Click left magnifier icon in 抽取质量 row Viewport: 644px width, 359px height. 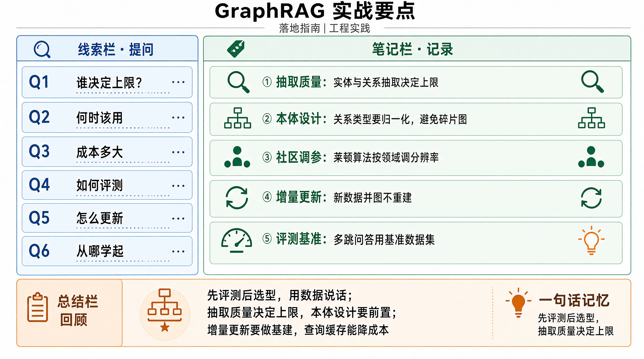click(238, 82)
